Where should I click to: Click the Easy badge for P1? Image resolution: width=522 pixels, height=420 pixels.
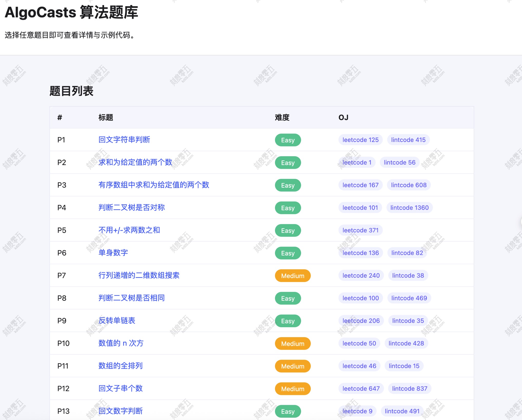tap(288, 140)
